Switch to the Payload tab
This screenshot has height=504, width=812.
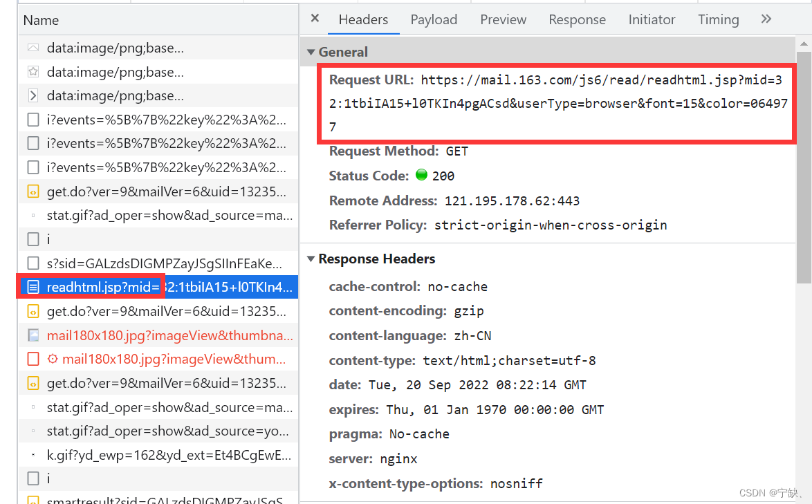tap(434, 19)
